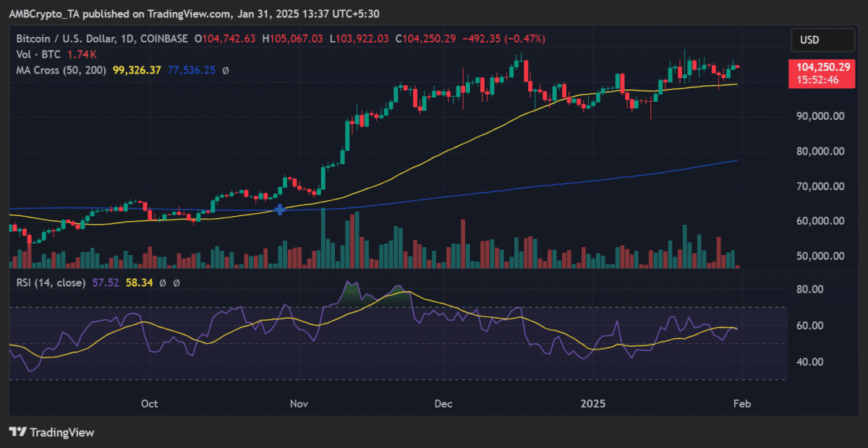The height and width of the screenshot is (448, 868).
Task: Click the blue 200 MA value 77,536.25
Action: pos(192,71)
